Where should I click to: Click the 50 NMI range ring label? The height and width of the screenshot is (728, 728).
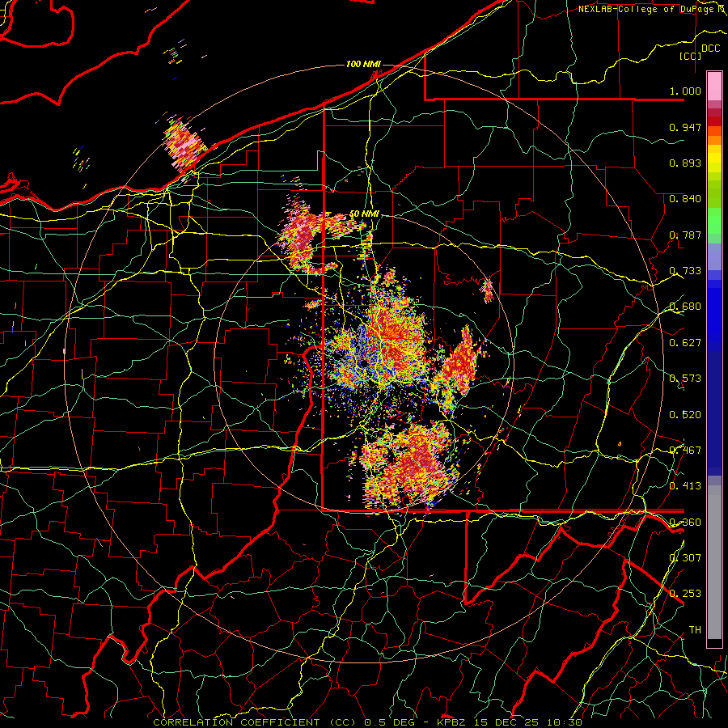coord(364,214)
